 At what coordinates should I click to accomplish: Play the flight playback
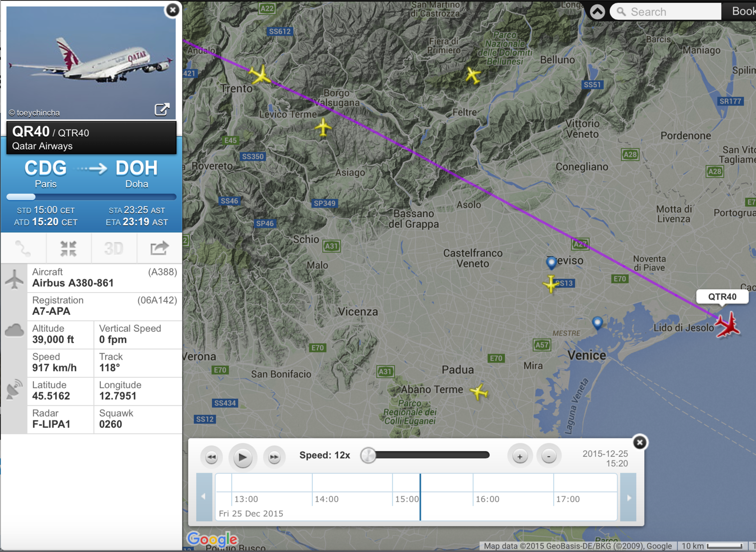(243, 457)
